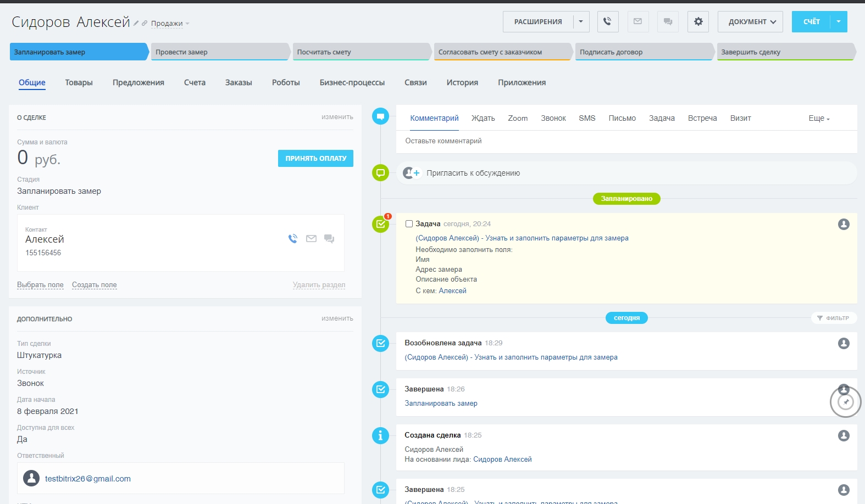This screenshot has height=504, width=865.
Task: Click the phone call icon in top toolbar
Action: pyautogui.click(x=607, y=21)
